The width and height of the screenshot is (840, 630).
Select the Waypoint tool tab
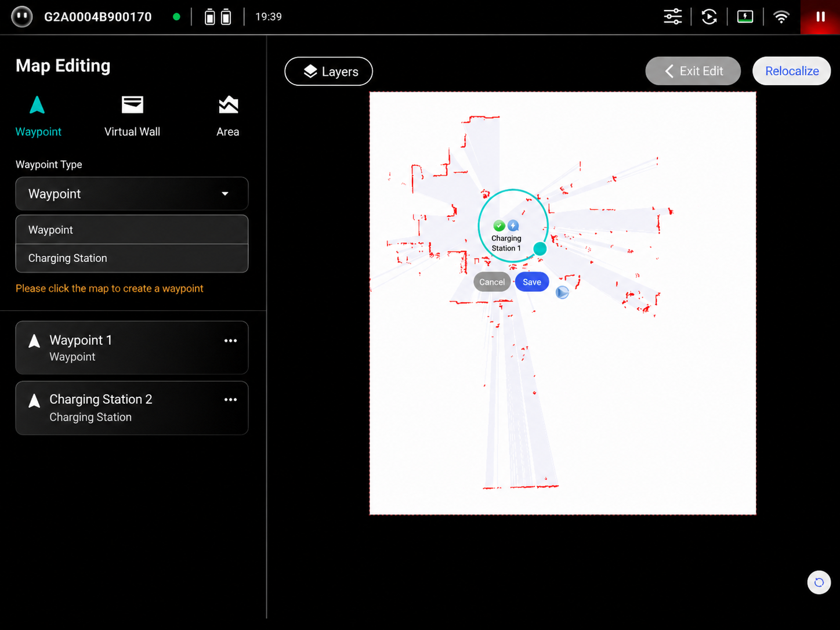(38, 117)
